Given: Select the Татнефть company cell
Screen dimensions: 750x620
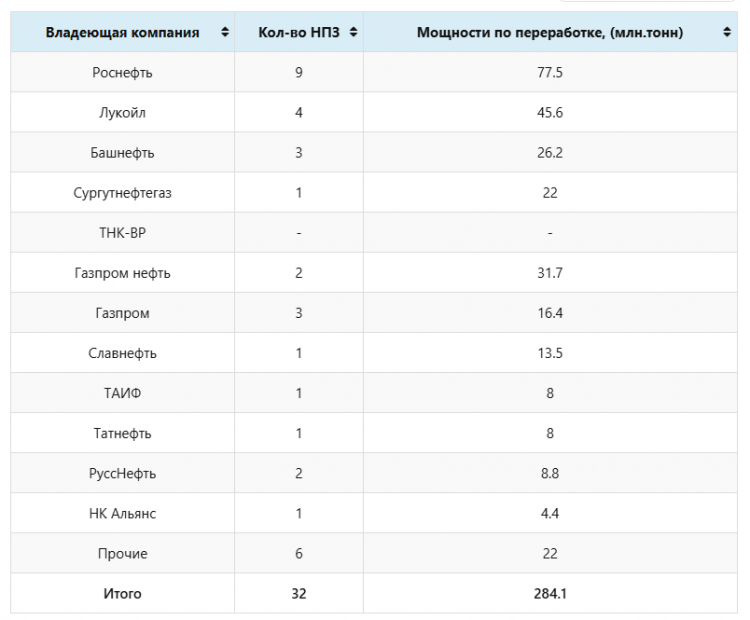Looking at the screenshot, I should tap(122, 433).
